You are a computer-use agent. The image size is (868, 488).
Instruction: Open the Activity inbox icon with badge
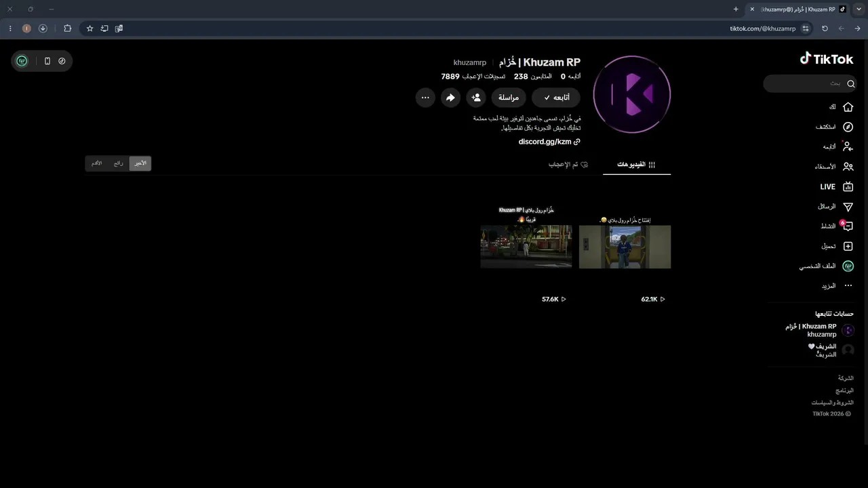(847, 226)
